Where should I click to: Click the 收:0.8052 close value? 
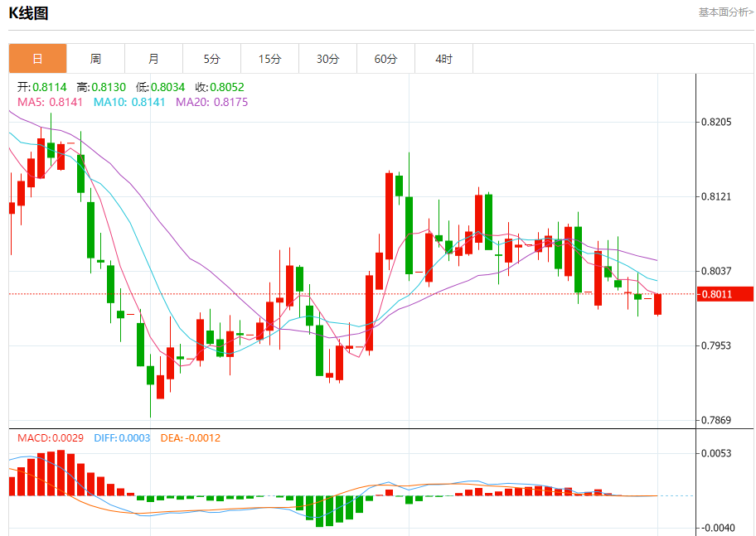tap(220, 87)
